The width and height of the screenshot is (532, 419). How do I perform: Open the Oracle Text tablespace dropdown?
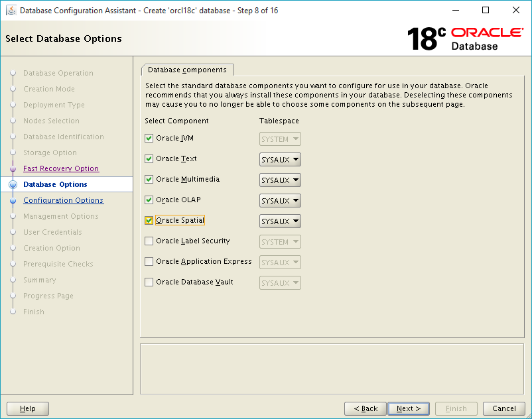click(280, 159)
